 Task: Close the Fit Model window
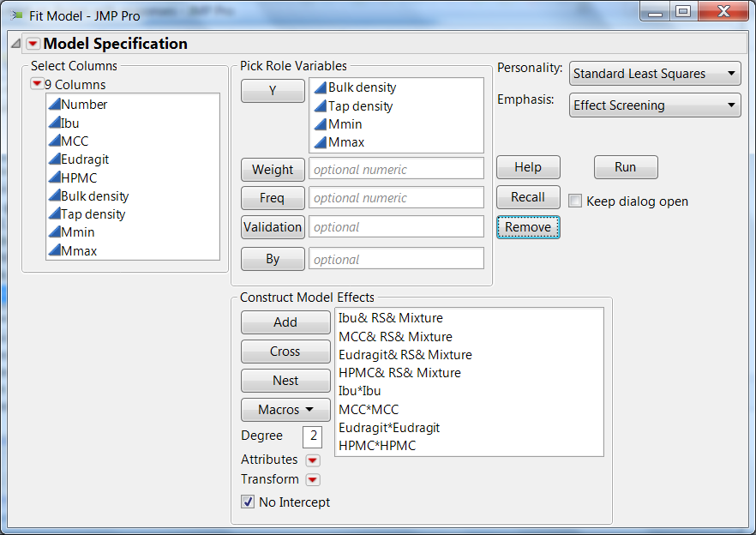point(723,12)
